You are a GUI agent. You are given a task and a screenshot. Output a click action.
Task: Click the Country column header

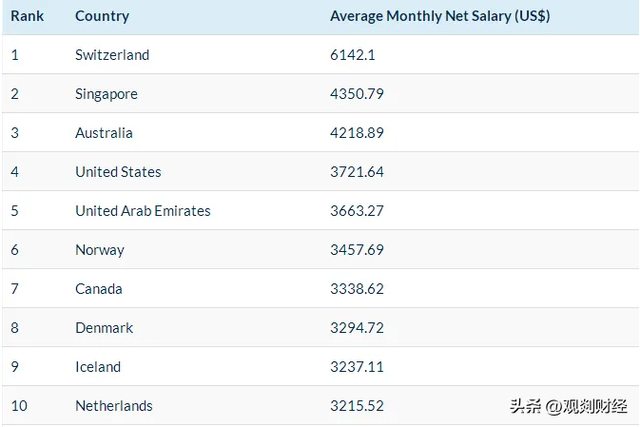pos(102,16)
